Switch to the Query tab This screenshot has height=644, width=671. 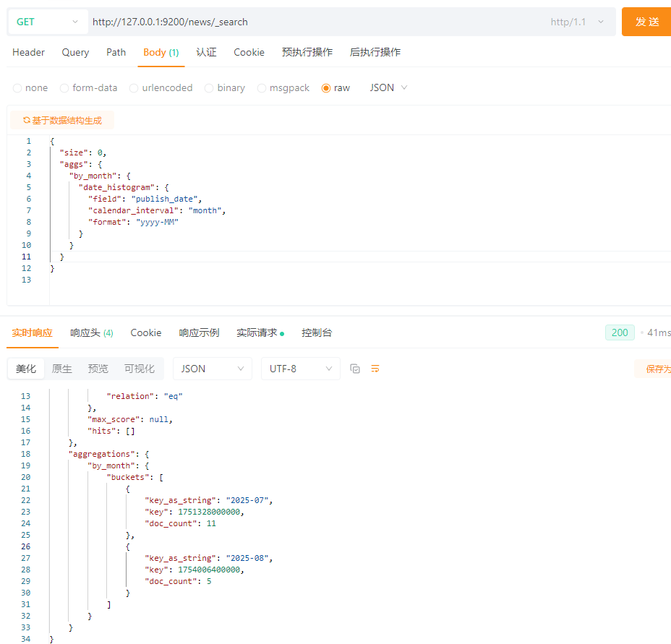75,52
